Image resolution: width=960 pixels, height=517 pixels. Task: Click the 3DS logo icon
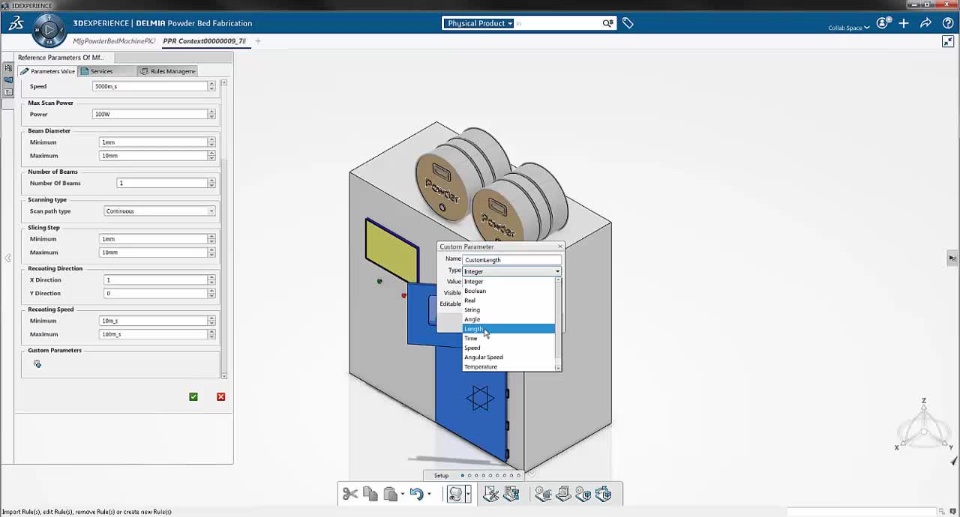click(x=16, y=23)
